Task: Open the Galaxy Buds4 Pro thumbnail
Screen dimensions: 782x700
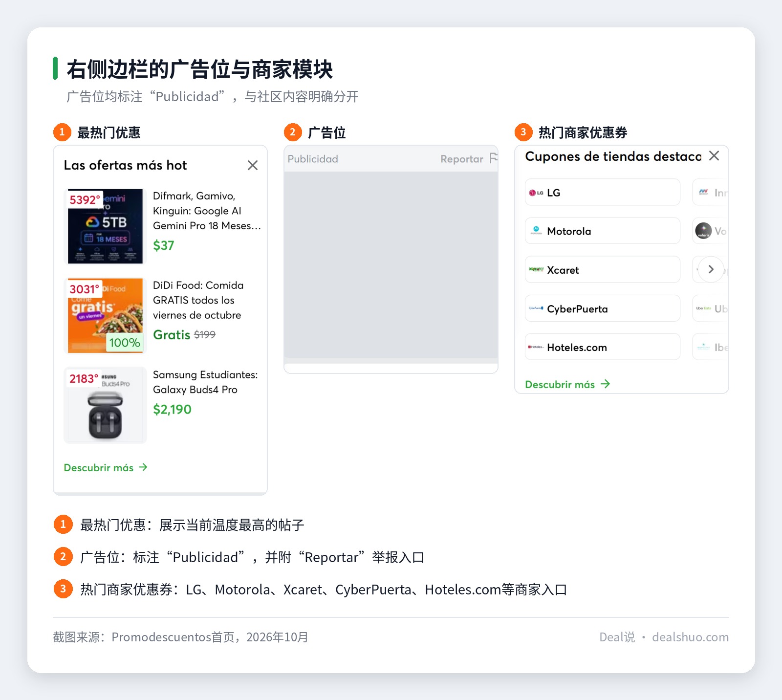Action: tap(105, 405)
